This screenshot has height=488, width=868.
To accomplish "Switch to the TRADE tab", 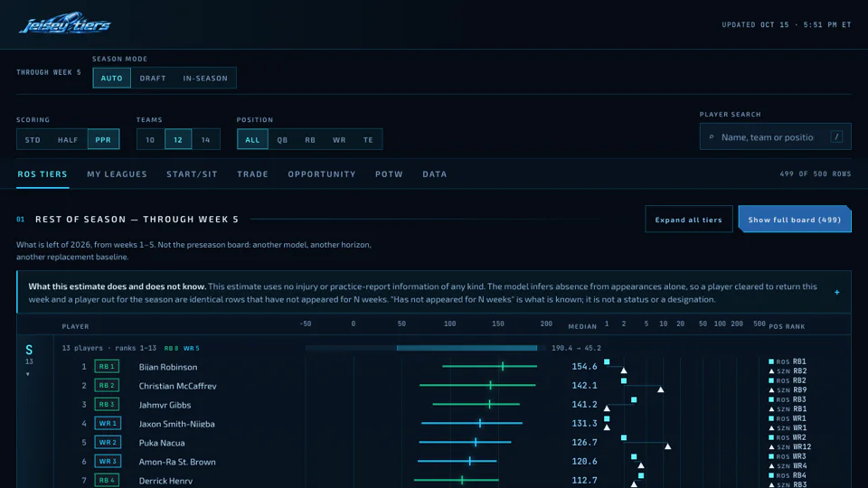I will 252,174.
